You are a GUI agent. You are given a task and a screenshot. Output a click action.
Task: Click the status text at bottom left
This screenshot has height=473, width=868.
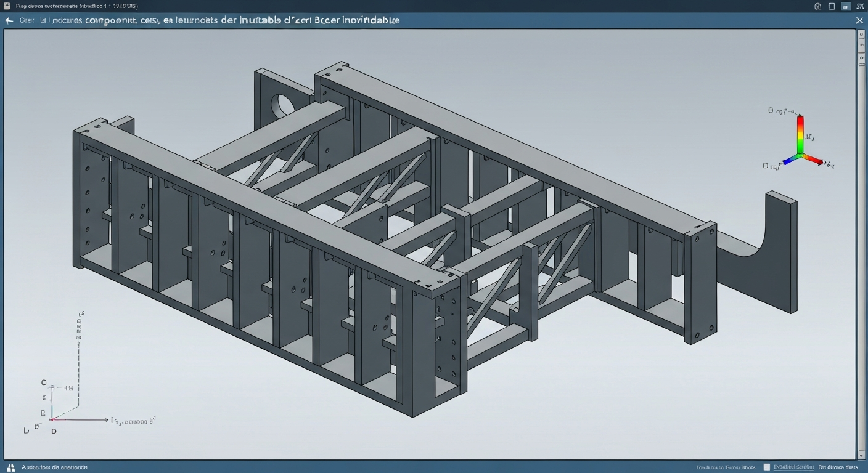tap(54, 467)
